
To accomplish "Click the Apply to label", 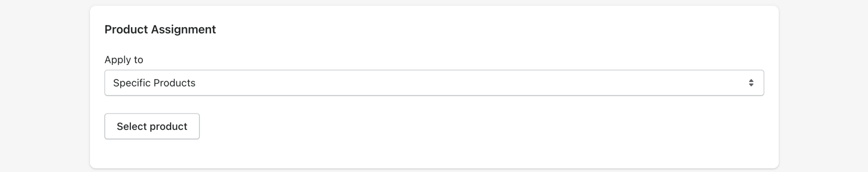I will click(124, 60).
